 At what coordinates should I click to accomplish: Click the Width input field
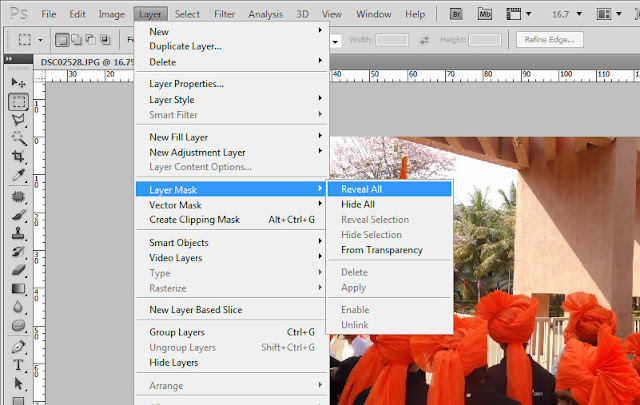(x=391, y=40)
